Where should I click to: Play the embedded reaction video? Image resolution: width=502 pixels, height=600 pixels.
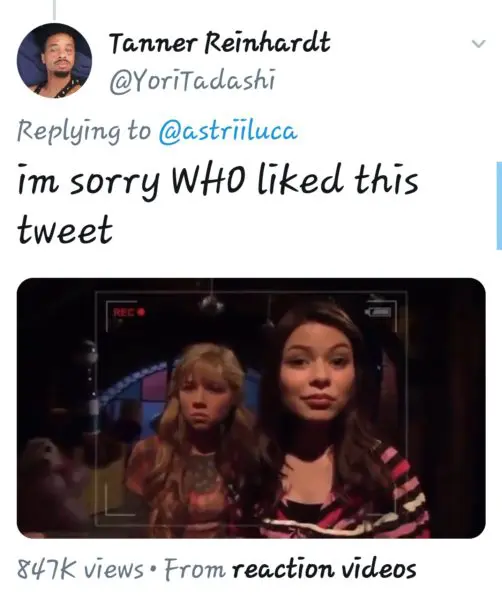251,408
